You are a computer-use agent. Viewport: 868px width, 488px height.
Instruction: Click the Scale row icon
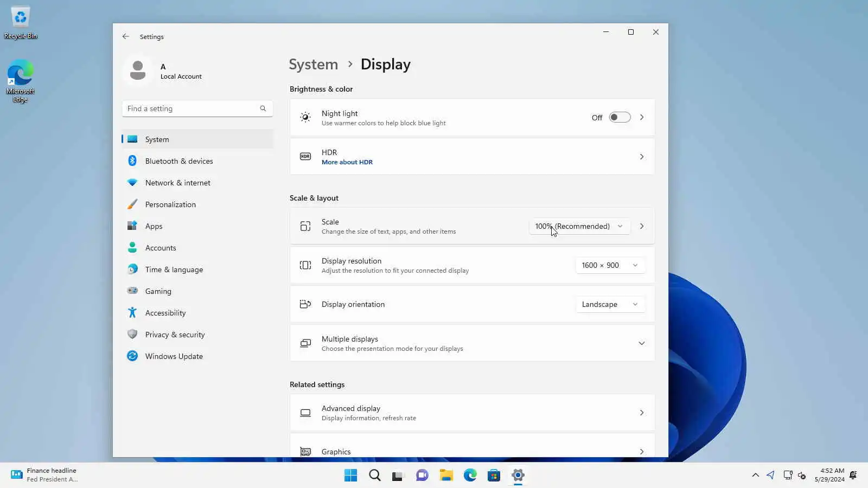[x=305, y=226]
